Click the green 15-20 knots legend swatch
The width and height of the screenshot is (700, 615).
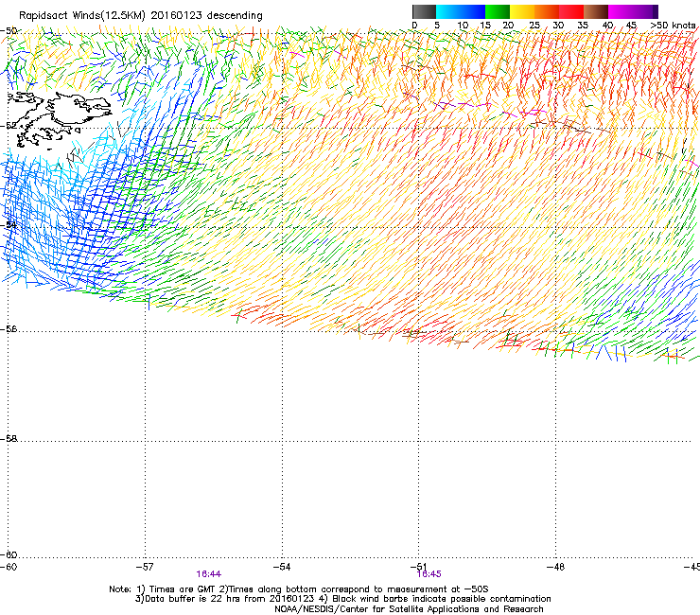click(498, 11)
